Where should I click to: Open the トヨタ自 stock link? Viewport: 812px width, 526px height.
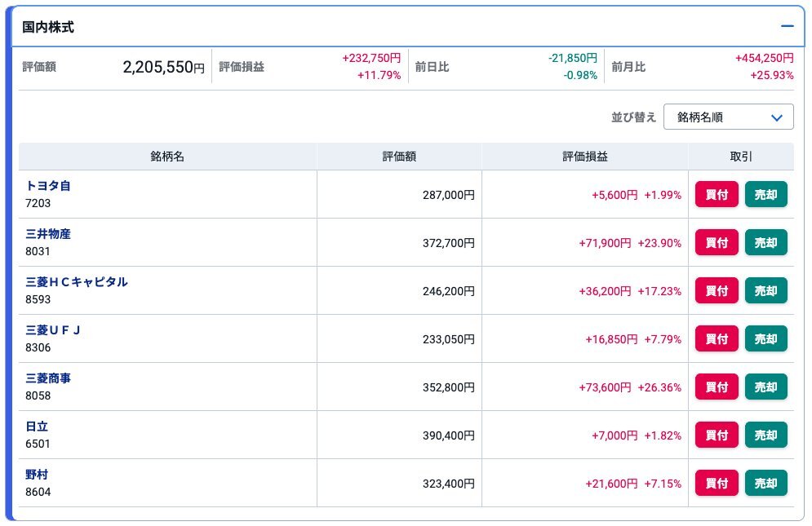coord(48,186)
